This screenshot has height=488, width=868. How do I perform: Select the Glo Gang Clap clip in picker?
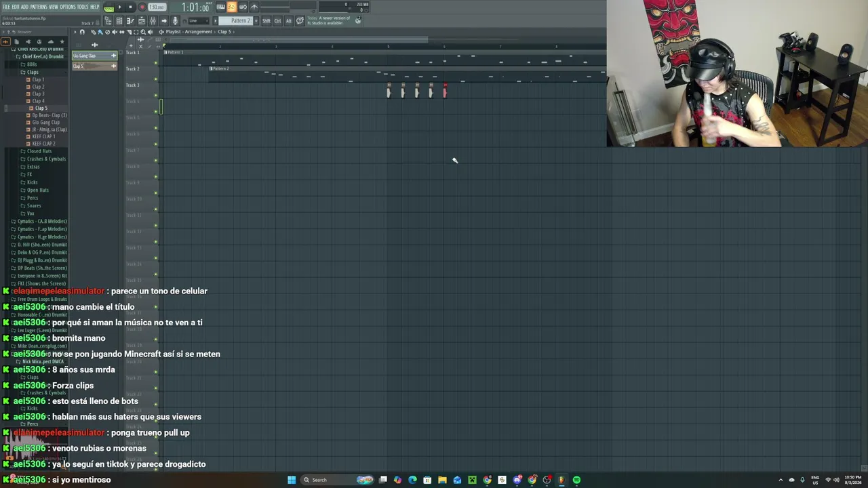95,56
